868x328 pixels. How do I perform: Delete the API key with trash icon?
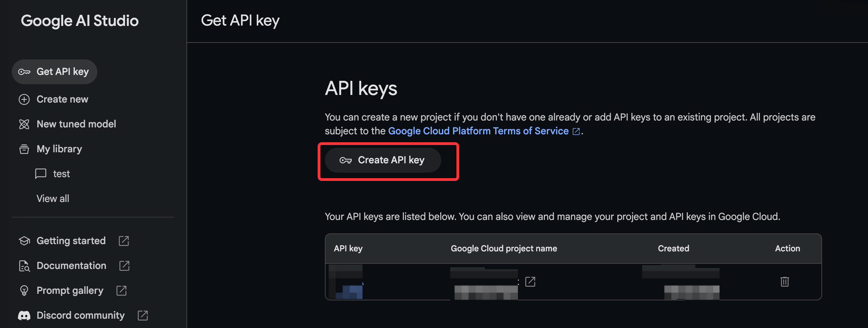point(784,282)
